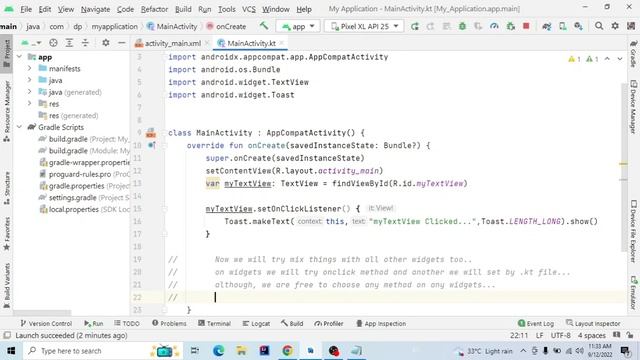640x360 pixels.
Task: Select gradle-wrapper.properties file
Action: pos(84,162)
